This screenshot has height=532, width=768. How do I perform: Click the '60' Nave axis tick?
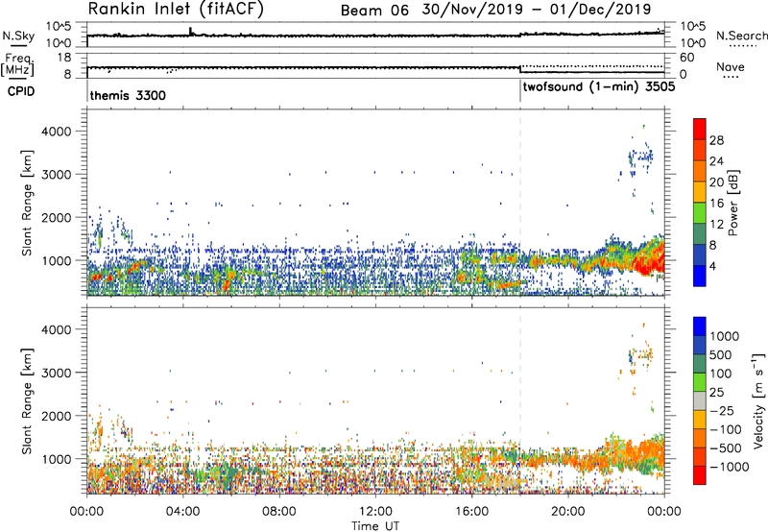click(687, 58)
